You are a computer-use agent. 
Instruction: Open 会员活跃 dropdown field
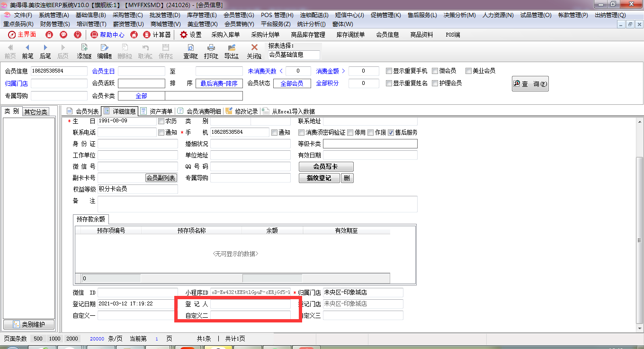(141, 83)
